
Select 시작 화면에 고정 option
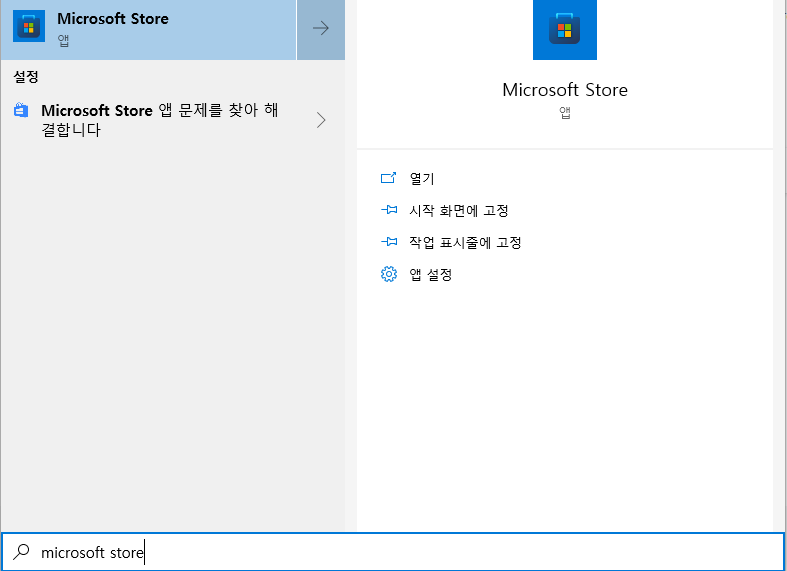[459, 210]
